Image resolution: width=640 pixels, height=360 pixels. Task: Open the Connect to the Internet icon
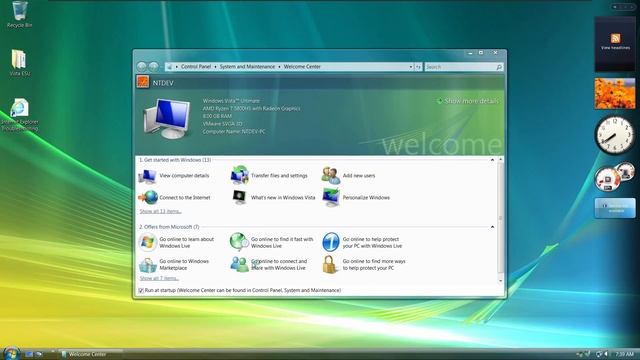pyautogui.click(x=147, y=198)
